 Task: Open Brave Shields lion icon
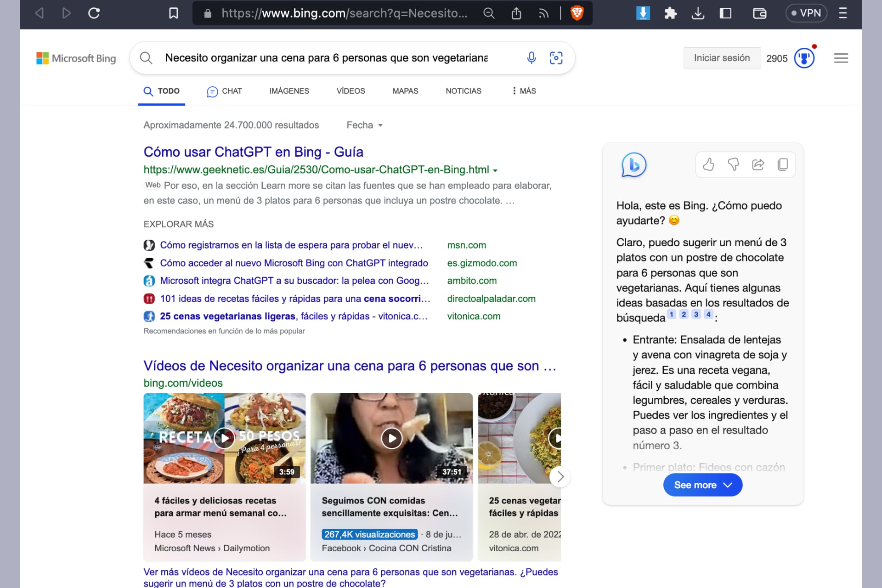click(x=577, y=13)
